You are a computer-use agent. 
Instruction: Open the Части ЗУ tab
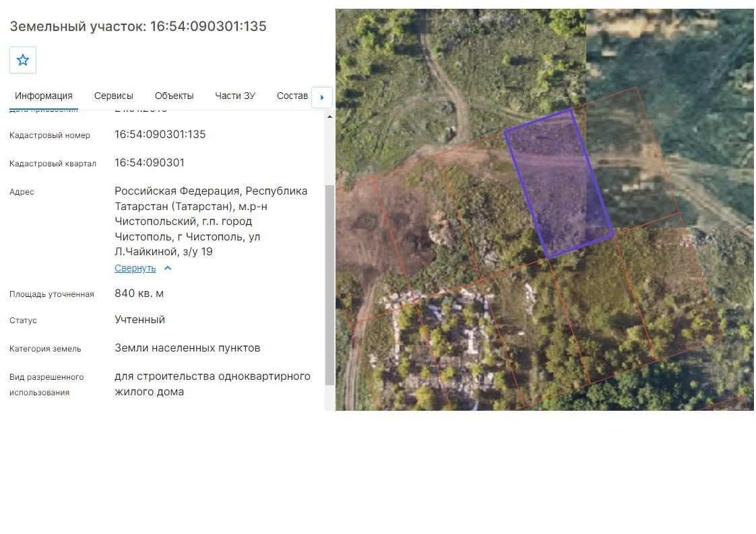tap(235, 96)
